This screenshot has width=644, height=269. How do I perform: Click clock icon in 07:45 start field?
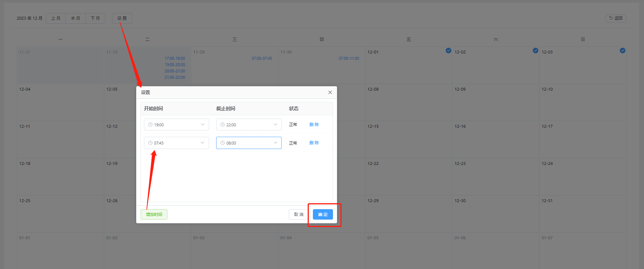click(x=150, y=143)
